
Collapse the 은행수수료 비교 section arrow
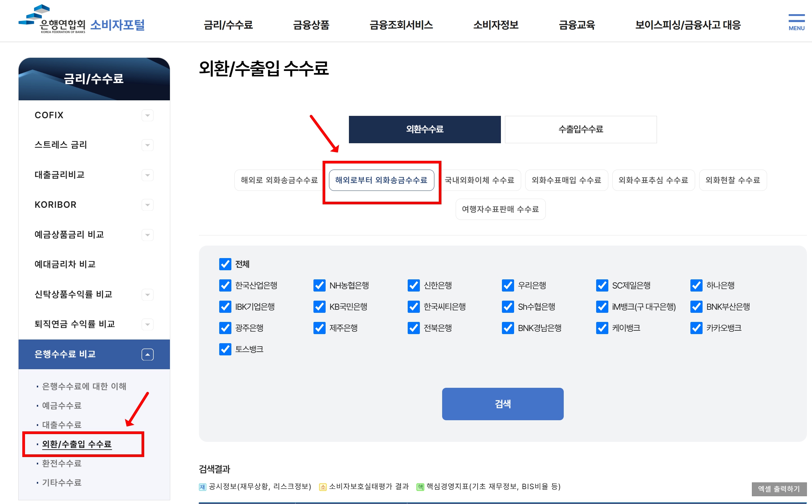pos(148,354)
